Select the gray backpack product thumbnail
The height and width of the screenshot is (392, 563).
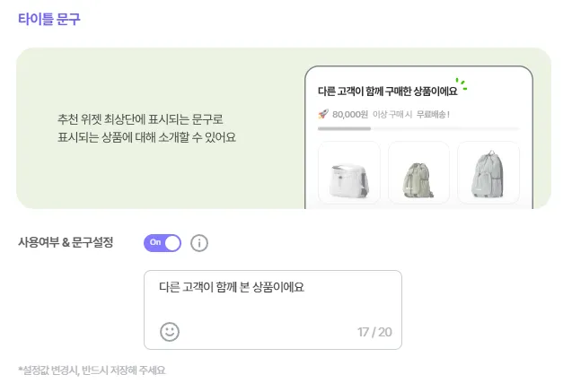point(488,172)
